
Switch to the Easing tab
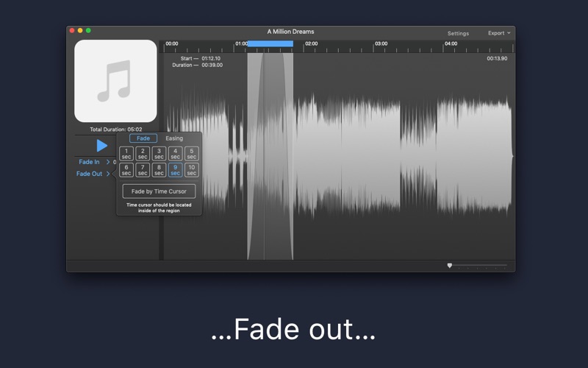174,138
